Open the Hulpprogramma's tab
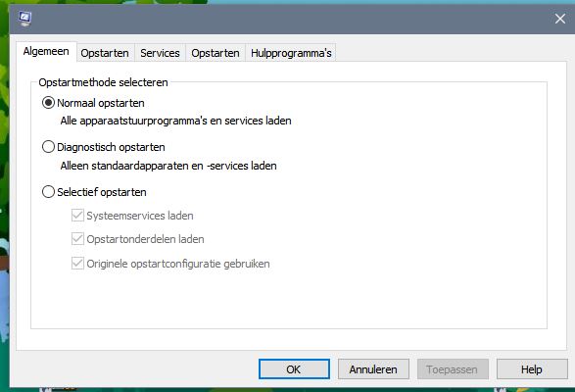This screenshot has height=392, width=575. click(291, 53)
